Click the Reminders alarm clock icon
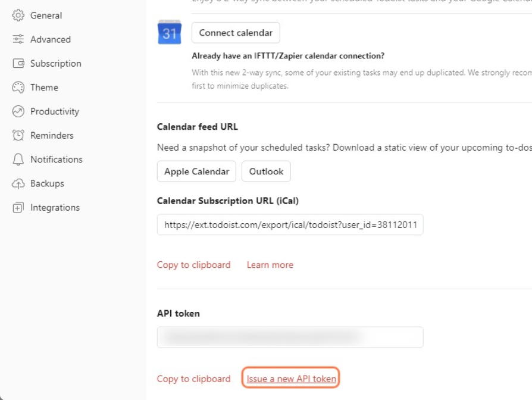The height and width of the screenshot is (400, 532). pos(18,135)
